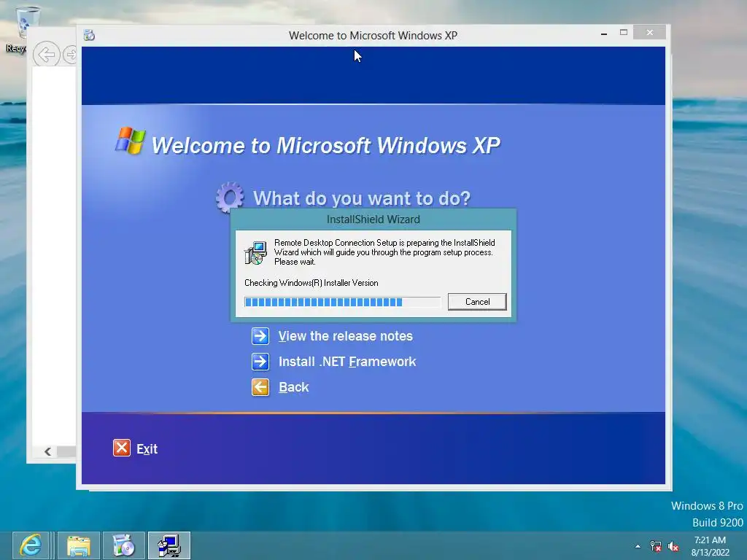
Task: Click the back arrow in the background Explorer window
Action: [46, 55]
